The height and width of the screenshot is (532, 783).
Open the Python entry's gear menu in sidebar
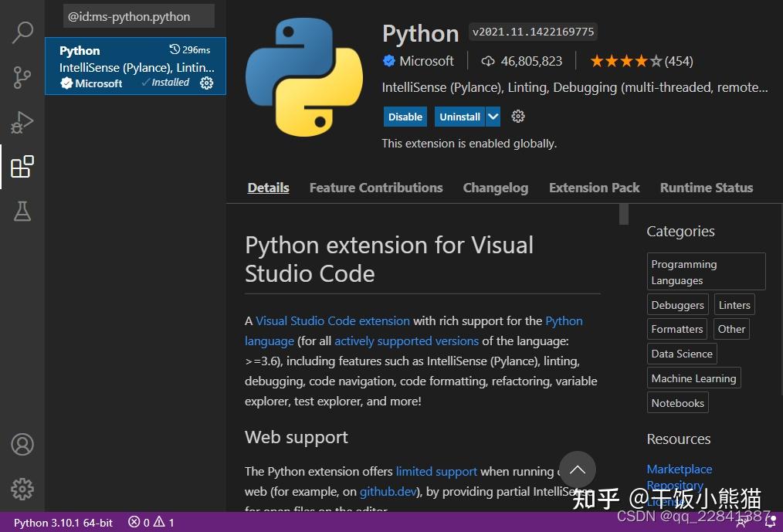[207, 83]
